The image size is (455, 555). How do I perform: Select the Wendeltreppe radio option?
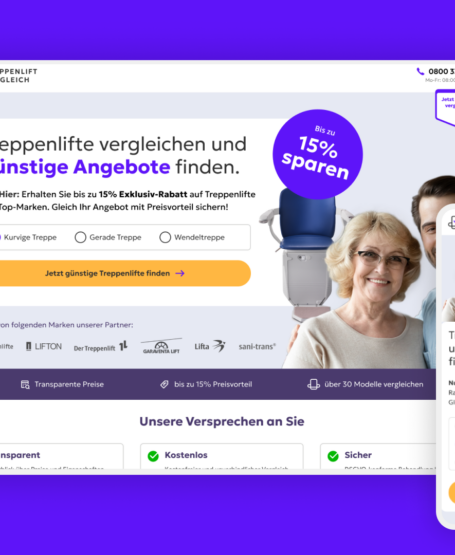pyautogui.click(x=165, y=238)
